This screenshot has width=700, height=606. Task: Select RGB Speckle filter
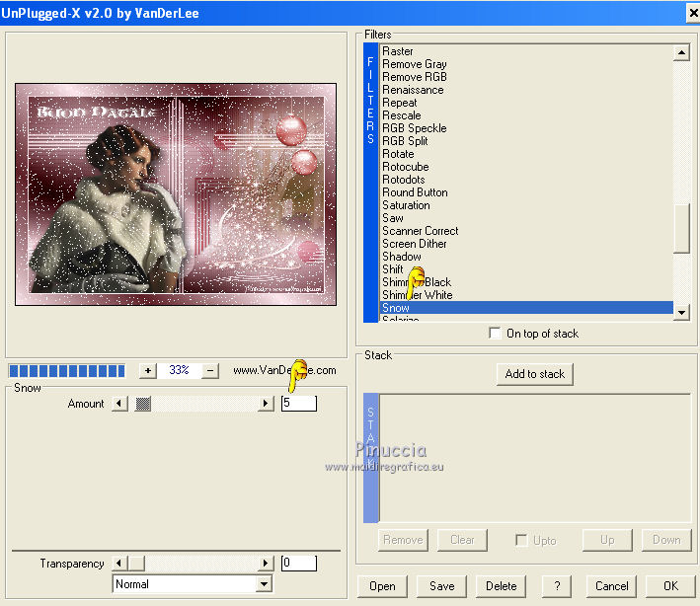(526, 128)
